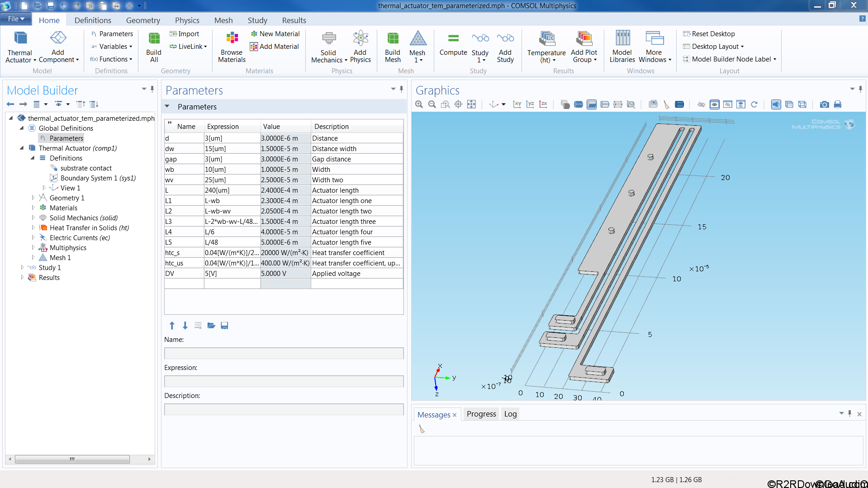Click inside the Expression input field
The height and width of the screenshot is (488, 868).
[284, 381]
